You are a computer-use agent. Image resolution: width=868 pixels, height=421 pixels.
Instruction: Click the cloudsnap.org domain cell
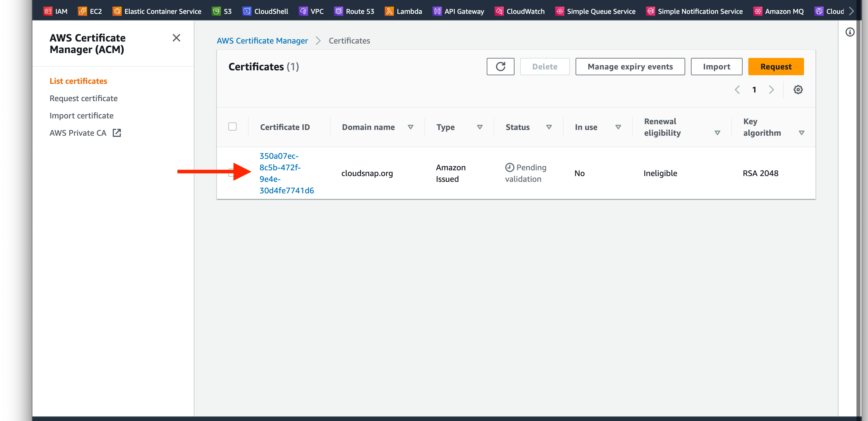(367, 173)
